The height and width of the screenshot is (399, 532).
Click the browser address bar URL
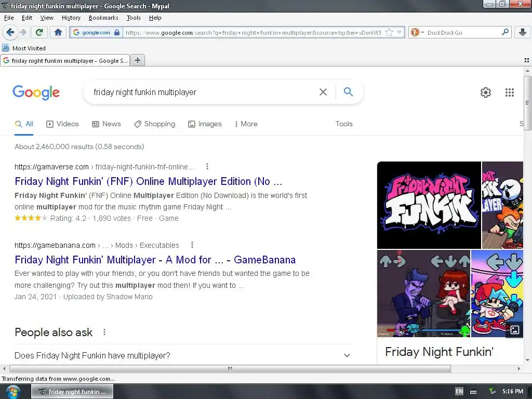[x=253, y=33]
